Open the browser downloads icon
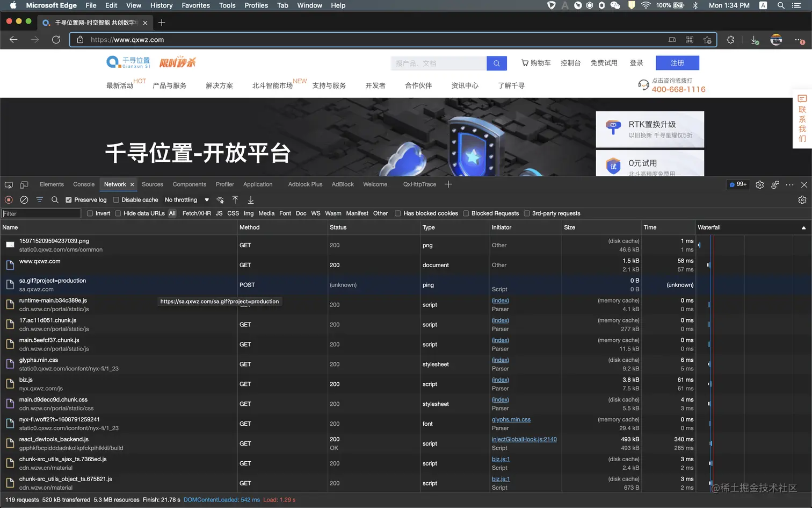Screen dimensions: 812x508 [x=755, y=40]
